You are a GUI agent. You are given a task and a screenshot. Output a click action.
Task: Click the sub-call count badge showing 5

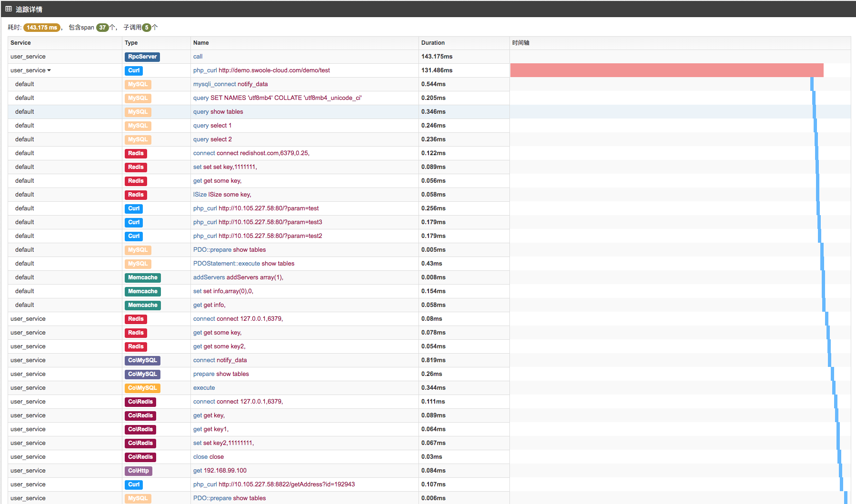147,28
